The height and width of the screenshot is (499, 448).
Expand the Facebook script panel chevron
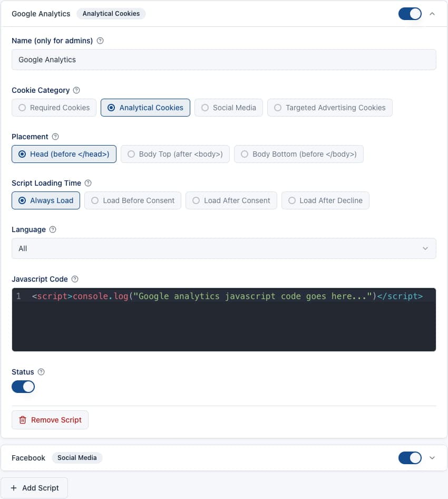coord(432,458)
